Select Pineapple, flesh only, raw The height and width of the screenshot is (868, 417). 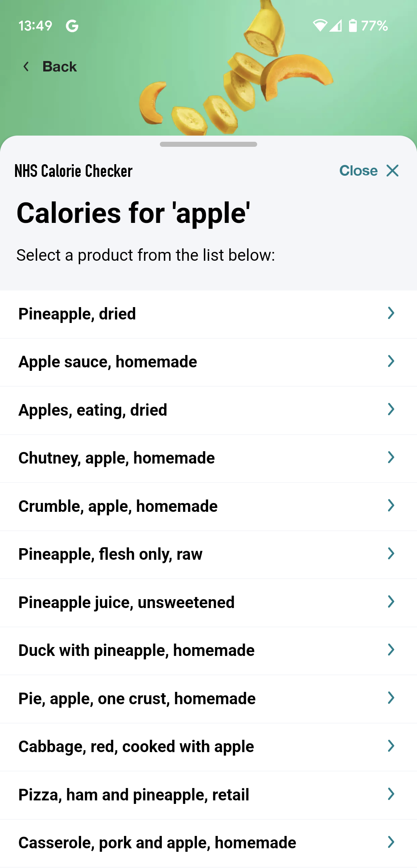point(110,554)
